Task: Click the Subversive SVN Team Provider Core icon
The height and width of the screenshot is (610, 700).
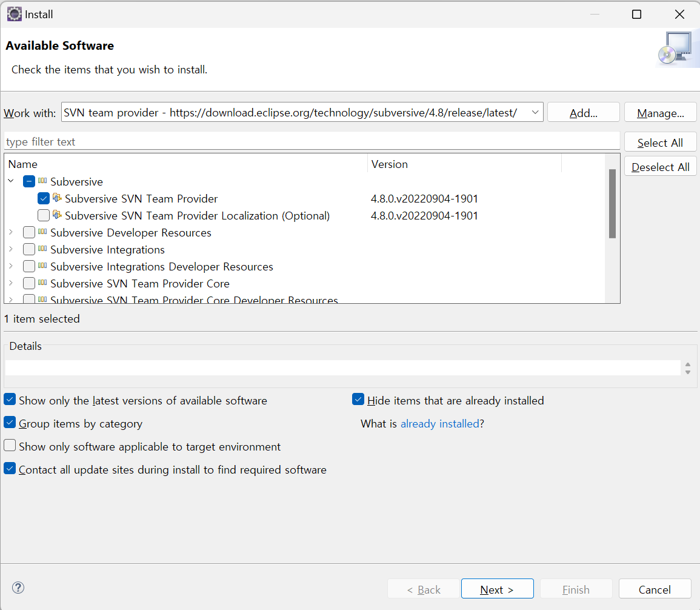Action: (x=42, y=283)
